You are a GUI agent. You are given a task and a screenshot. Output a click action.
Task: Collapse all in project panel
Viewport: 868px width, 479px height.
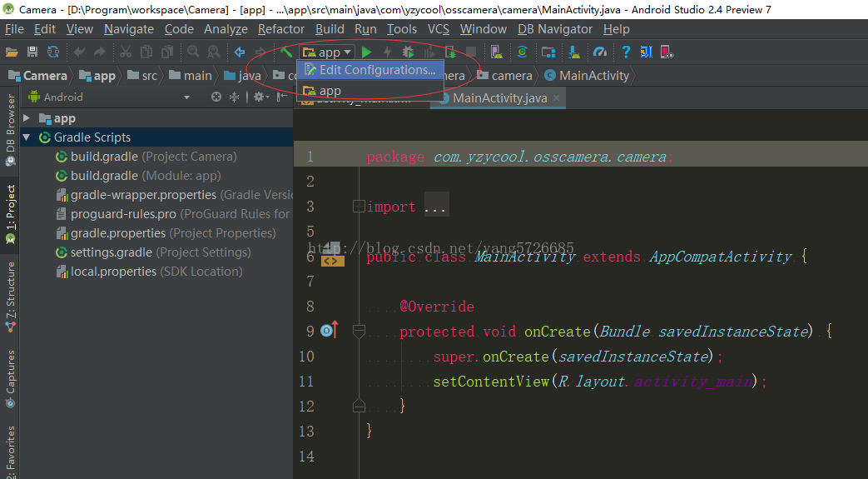click(234, 97)
